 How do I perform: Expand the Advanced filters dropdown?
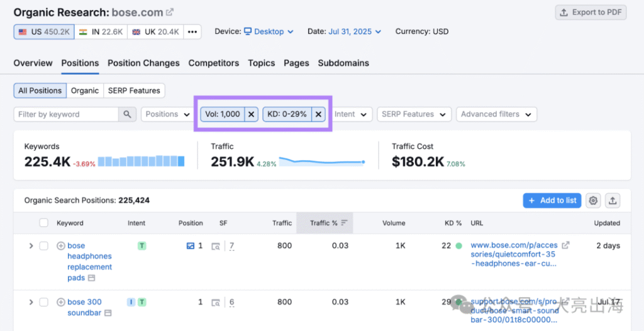(496, 114)
